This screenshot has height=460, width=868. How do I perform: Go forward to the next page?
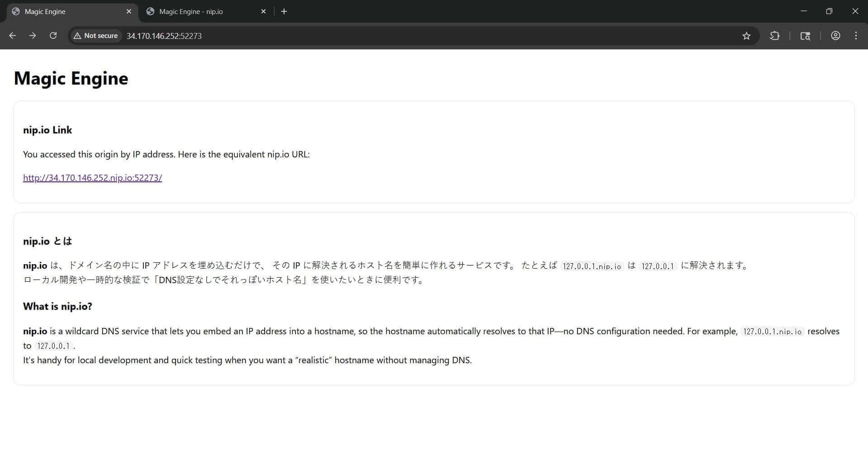coord(33,36)
